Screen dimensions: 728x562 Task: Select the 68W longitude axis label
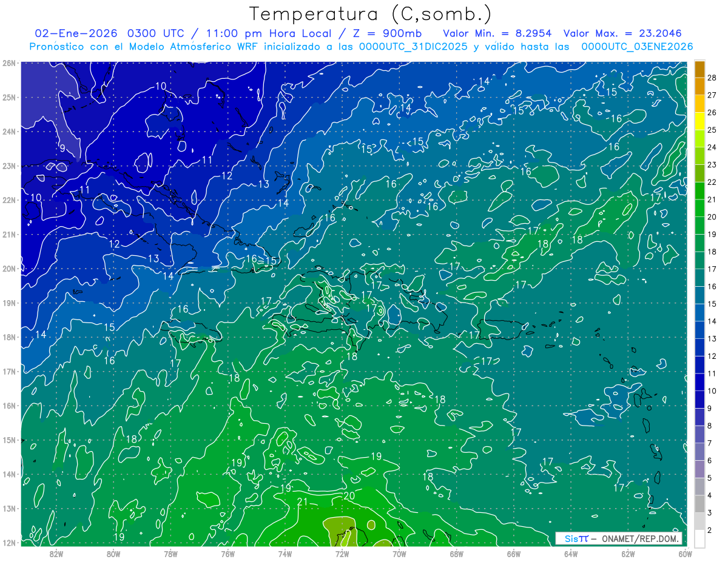[x=457, y=554]
